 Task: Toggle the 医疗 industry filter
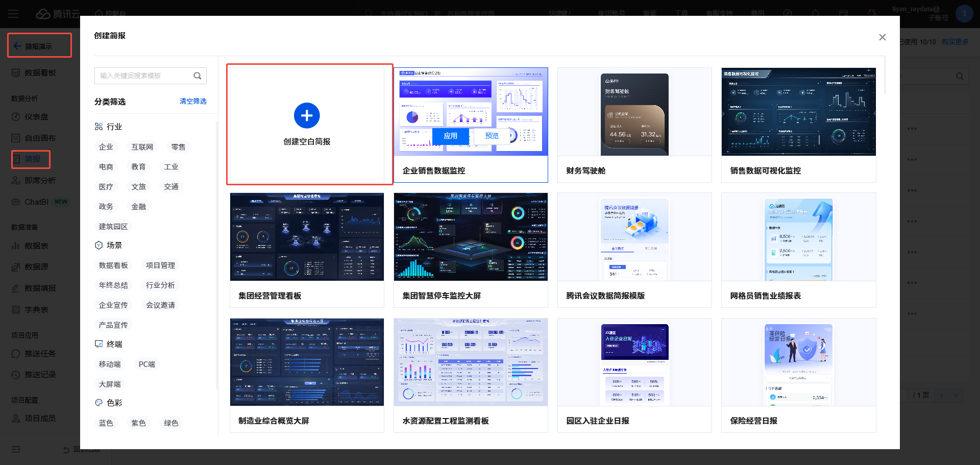(x=106, y=187)
